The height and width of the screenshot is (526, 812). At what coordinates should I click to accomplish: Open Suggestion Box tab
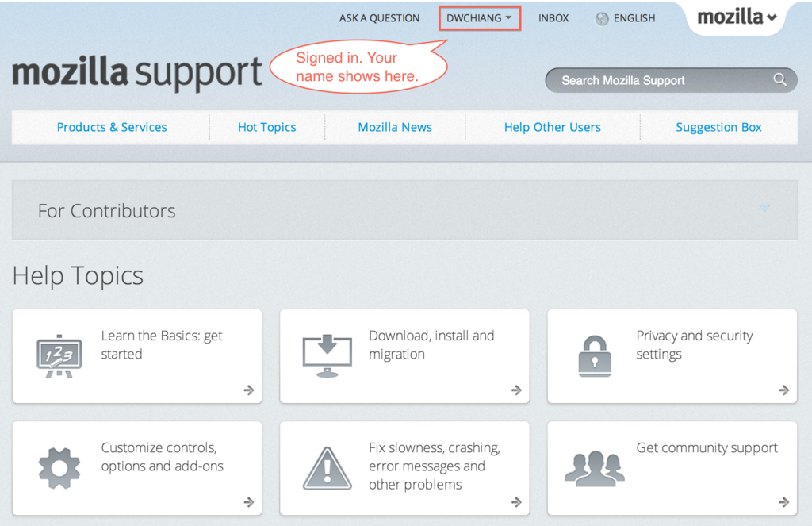pyautogui.click(x=718, y=127)
